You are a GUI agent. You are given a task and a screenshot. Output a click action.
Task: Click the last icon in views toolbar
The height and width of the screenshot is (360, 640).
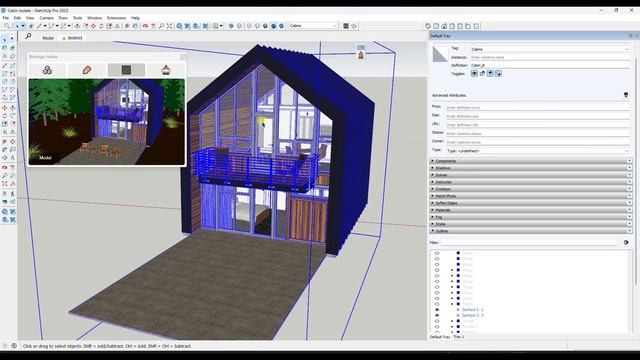(x=476, y=26)
